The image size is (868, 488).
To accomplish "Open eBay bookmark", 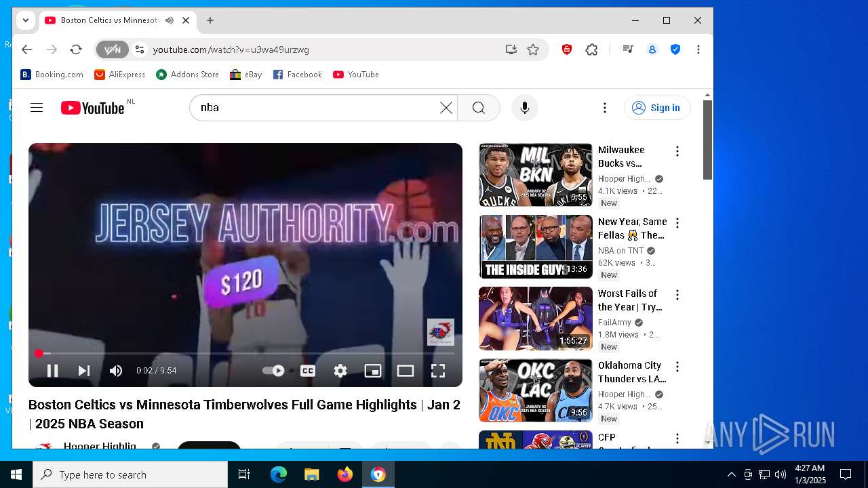I will (246, 75).
